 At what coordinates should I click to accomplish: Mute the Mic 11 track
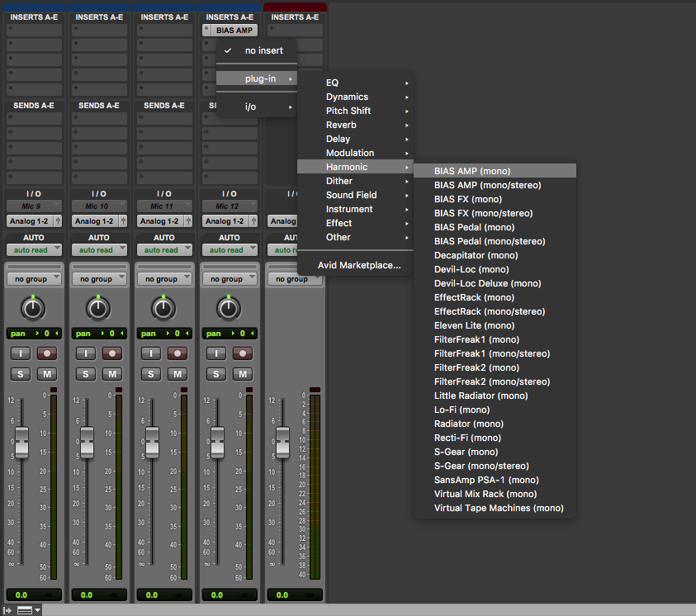click(178, 374)
